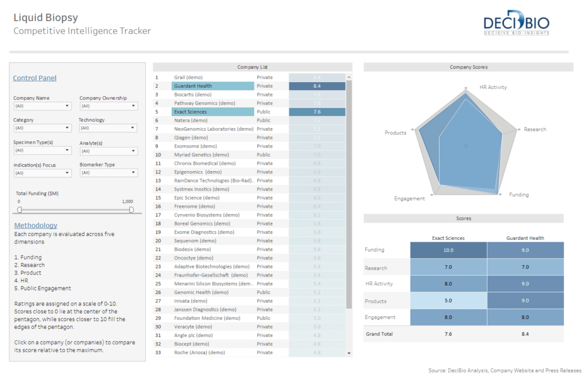Select Myriad Genetics (demo) row
This screenshot has height=380, width=588.
[x=250, y=155]
